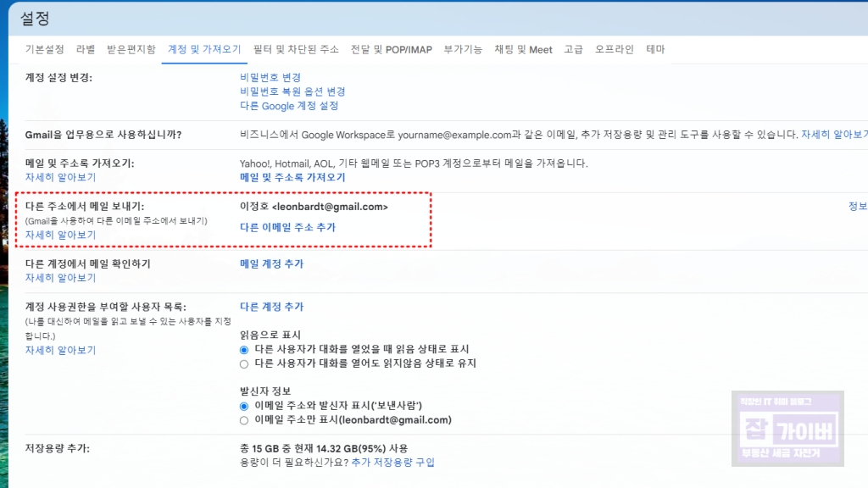Click 정보 link at right edge
This screenshot has height=488, width=868.
(858, 207)
